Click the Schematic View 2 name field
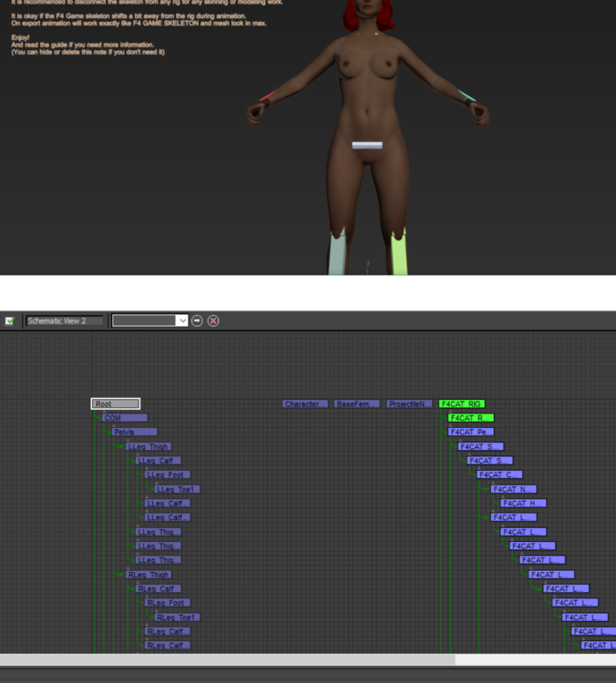Screen dimensions: 616x683 coord(65,321)
